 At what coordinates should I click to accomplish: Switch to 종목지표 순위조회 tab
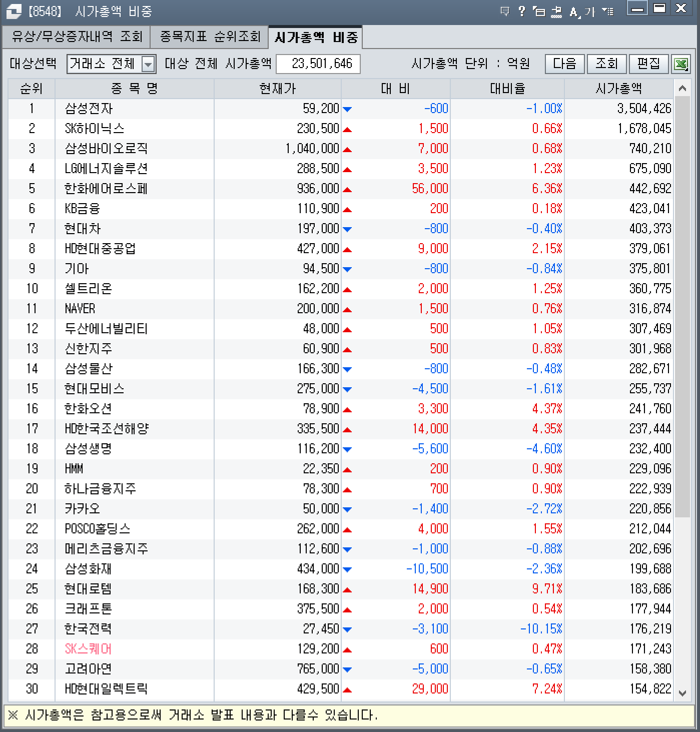(210, 37)
